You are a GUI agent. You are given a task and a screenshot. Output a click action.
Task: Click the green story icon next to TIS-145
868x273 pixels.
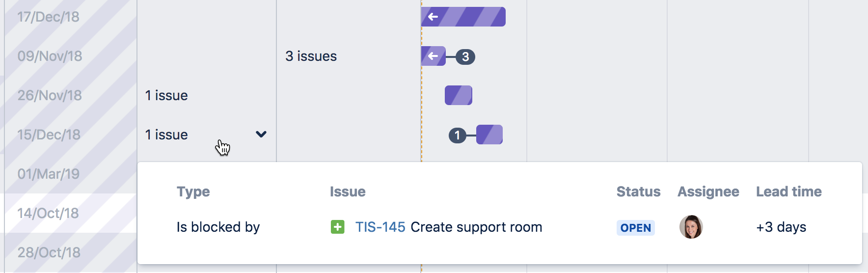pyautogui.click(x=338, y=227)
